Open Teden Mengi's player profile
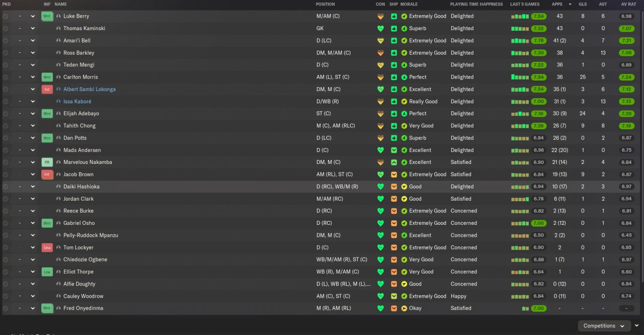The width and height of the screenshot is (644, 335). tap(78, 65)
